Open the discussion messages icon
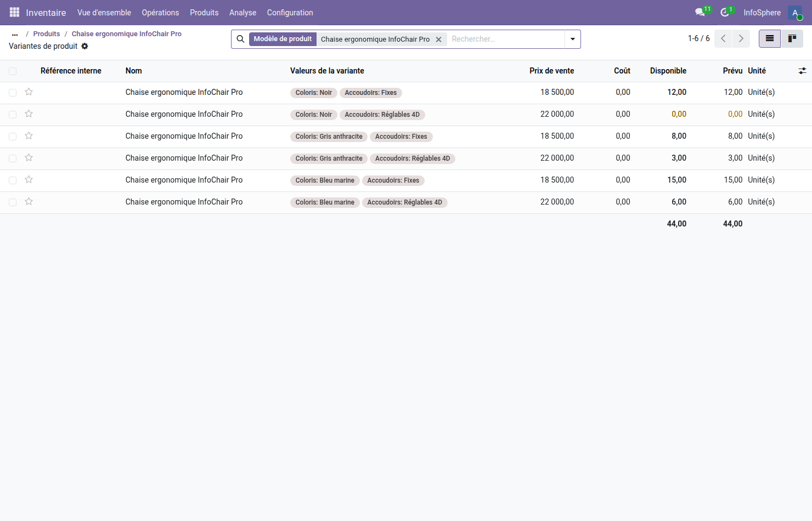This screenshot has height=521, width=812. (x=700, y=12)
